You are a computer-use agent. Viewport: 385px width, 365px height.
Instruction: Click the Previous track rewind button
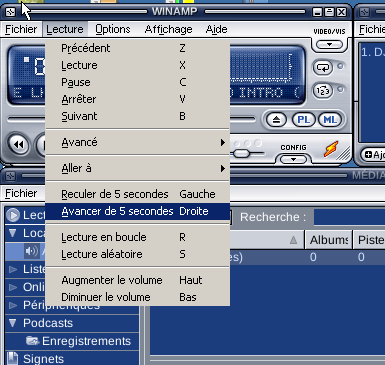19,145
